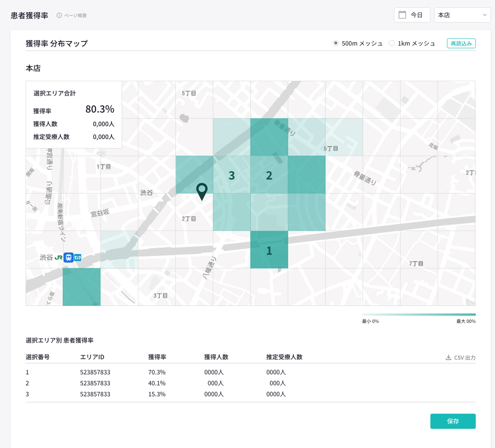Image resolution: width=495 pixels, height=448 pixels.
Task: Select mesh cell numbered 1 on map
Action: click(269, 250)
